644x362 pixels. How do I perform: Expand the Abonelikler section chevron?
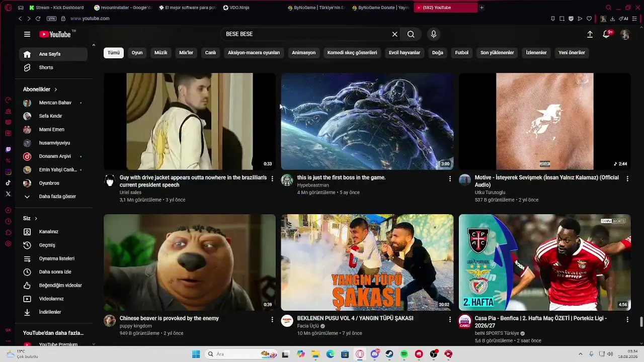[x=56, y=89]
